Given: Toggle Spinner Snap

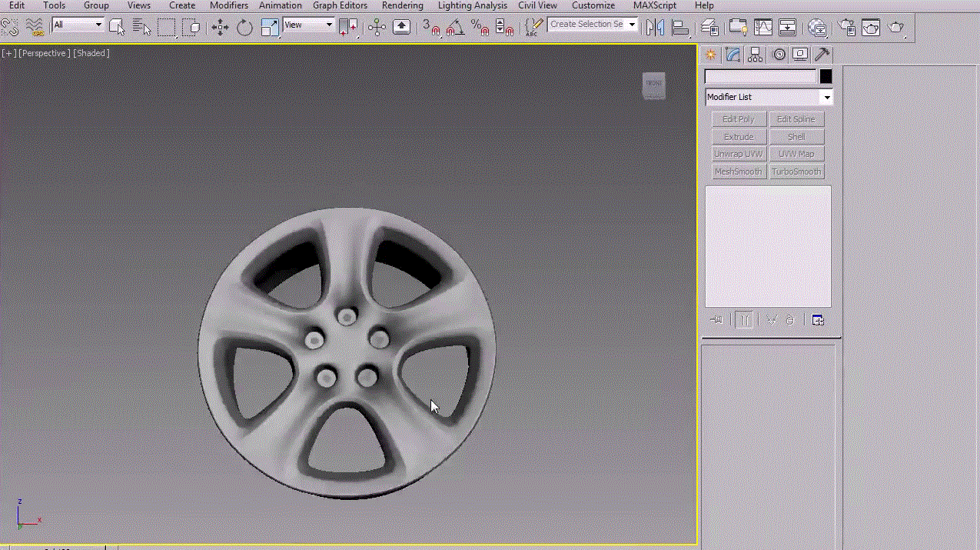Looking at the screenshot, I should click(504, 28).
